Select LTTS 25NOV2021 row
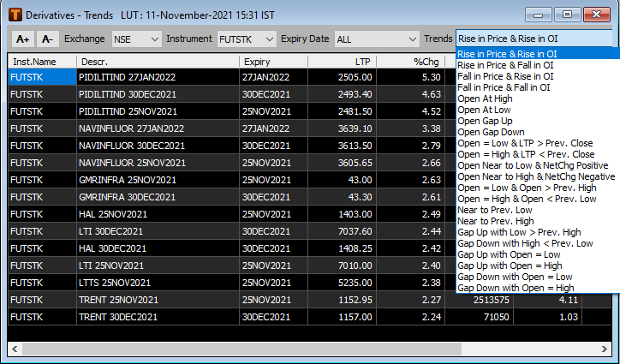 (232, 283)
